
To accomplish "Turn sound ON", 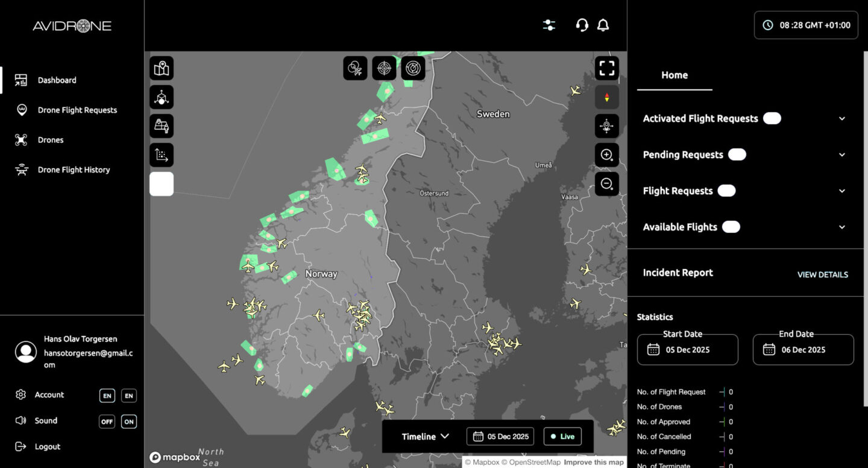I will (128, 422).
